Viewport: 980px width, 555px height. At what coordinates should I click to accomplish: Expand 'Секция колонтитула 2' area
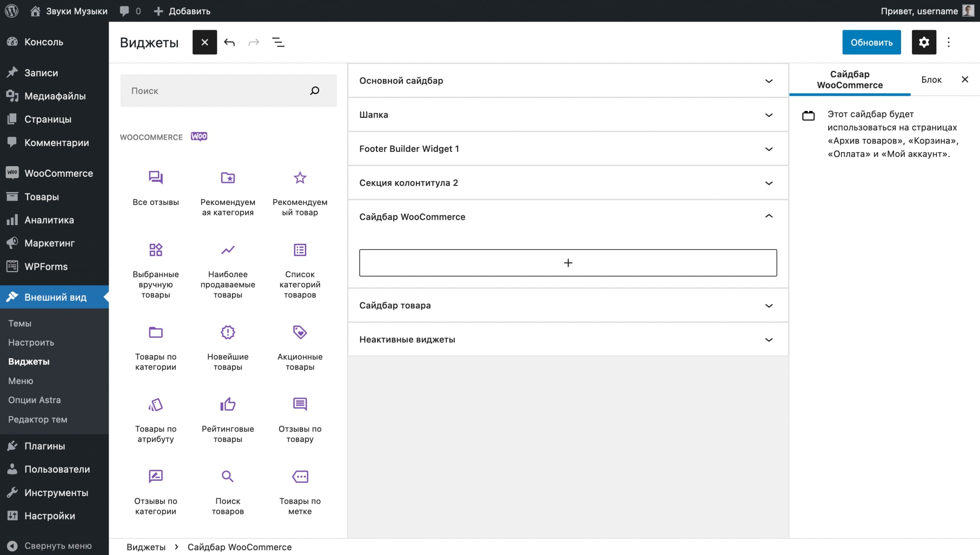click(x=568, y=183)
